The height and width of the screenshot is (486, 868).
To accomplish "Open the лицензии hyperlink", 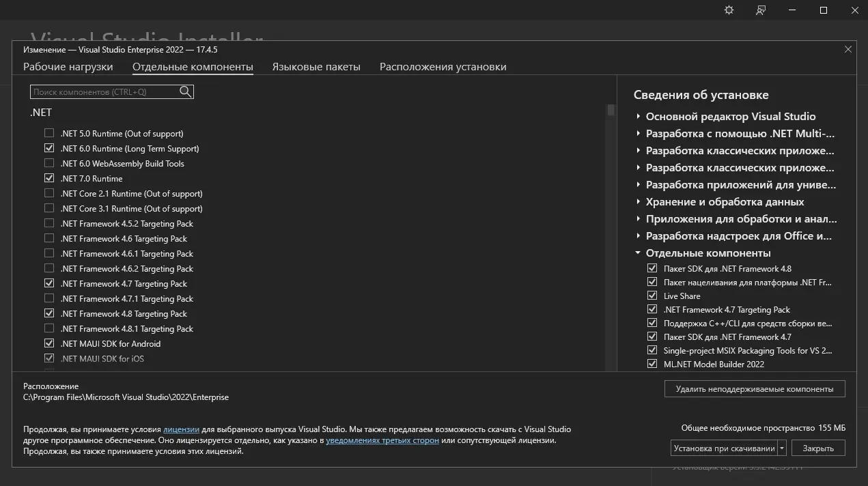I will pos(181,429).
